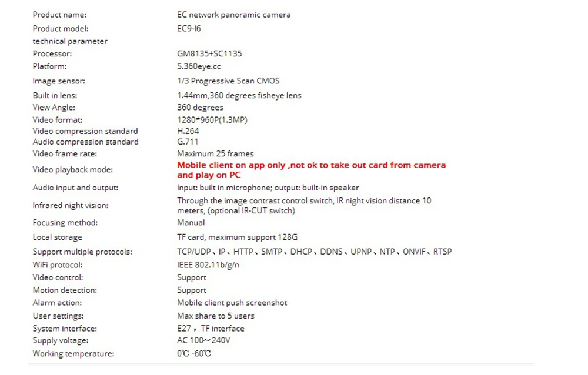This screenshot has width=588, height=375.
Task: Click Mobile client push screenshot text
Action: click(232, 303)
